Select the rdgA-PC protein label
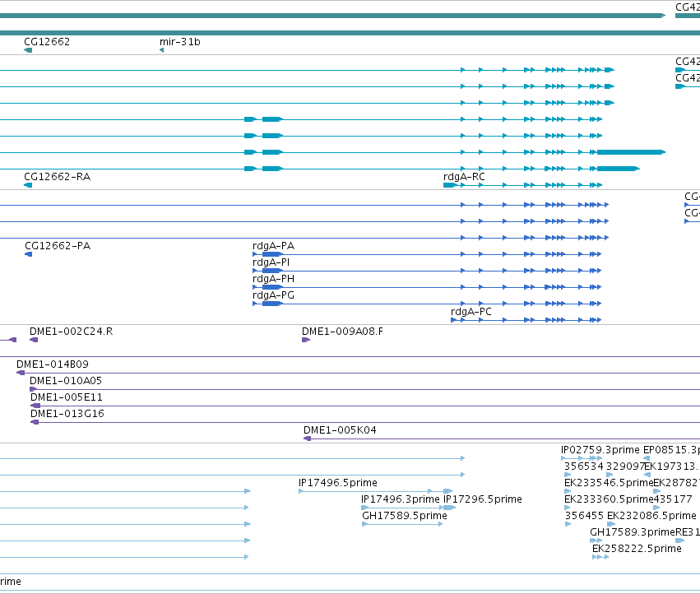700x594 pixels. click(x=471, y=312)
